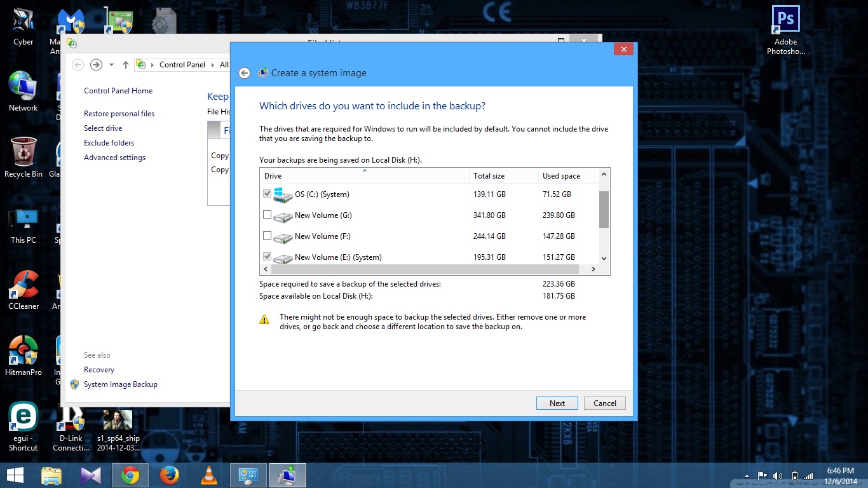Open the Exclude folders link
Viewport: 868px width, 488px height.
click(109, 143)
